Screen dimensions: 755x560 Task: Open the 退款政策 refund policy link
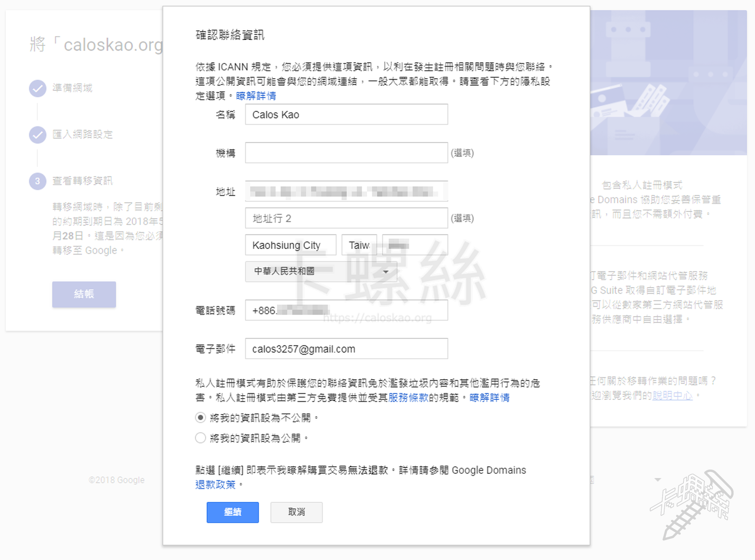click(x=215, y=485)
